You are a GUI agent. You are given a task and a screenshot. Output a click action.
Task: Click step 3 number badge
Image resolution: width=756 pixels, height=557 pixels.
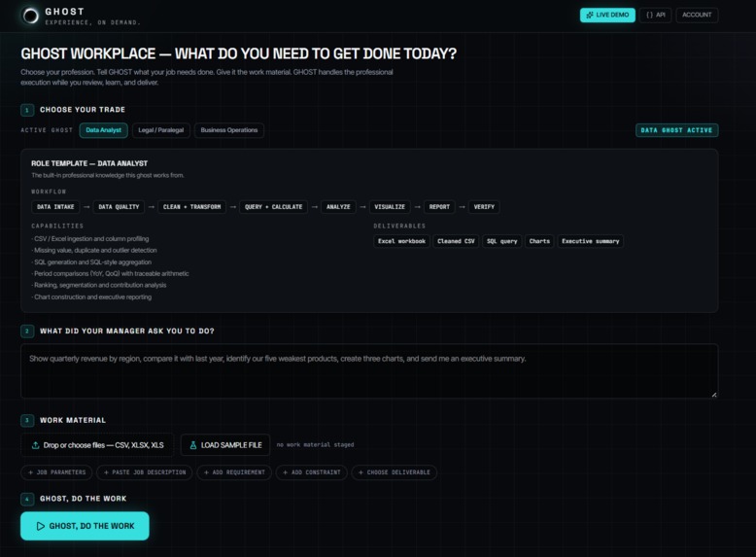[x=27, y=421]
